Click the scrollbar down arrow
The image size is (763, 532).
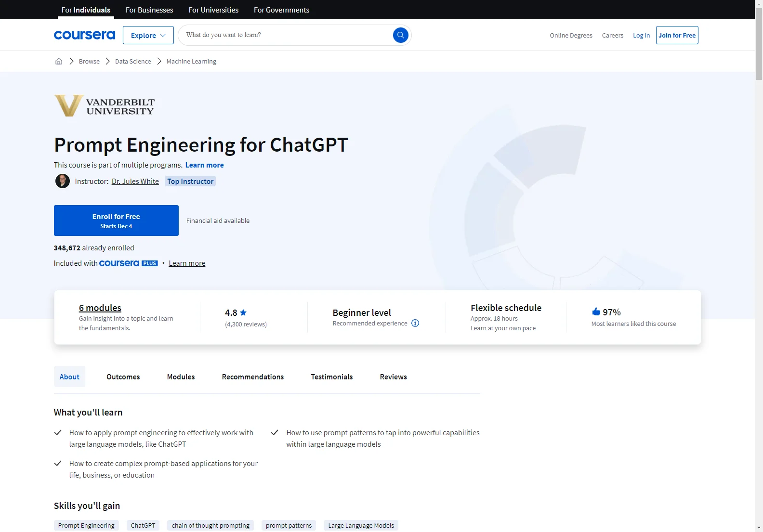coord(759,528)
